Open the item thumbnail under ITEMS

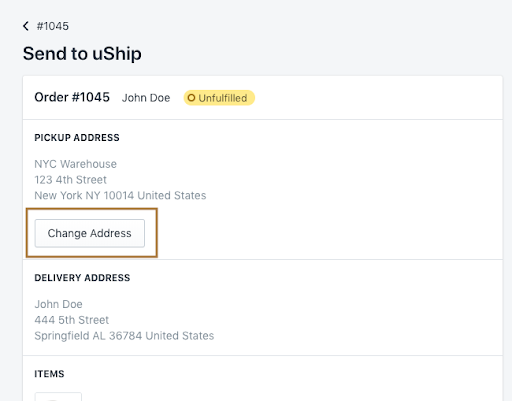click(58, 397)
